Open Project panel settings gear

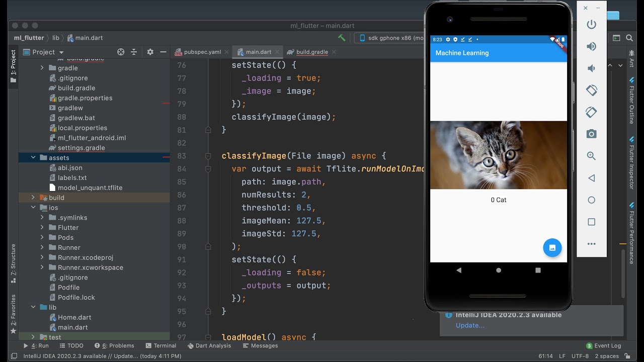[150, 52]
